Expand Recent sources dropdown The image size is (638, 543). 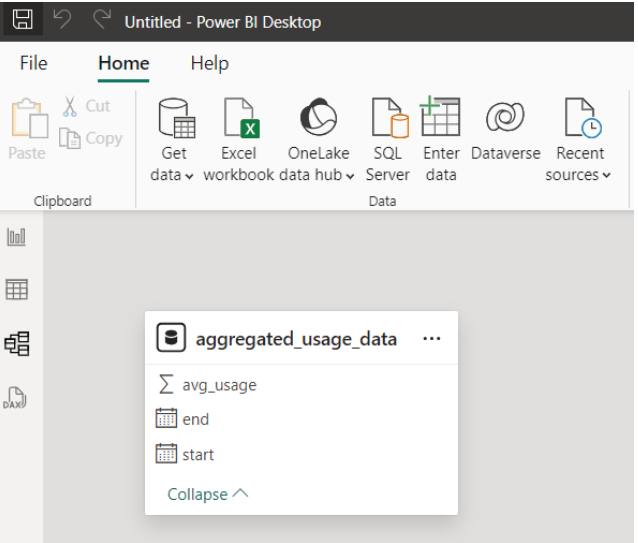pos(578,140)
